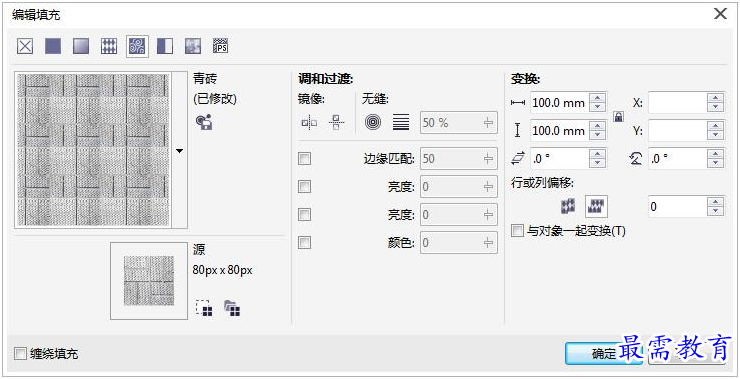Screen dimensions: 740x379
Task: Open the seamless 50 % slider field
Action: pos(459,123)
